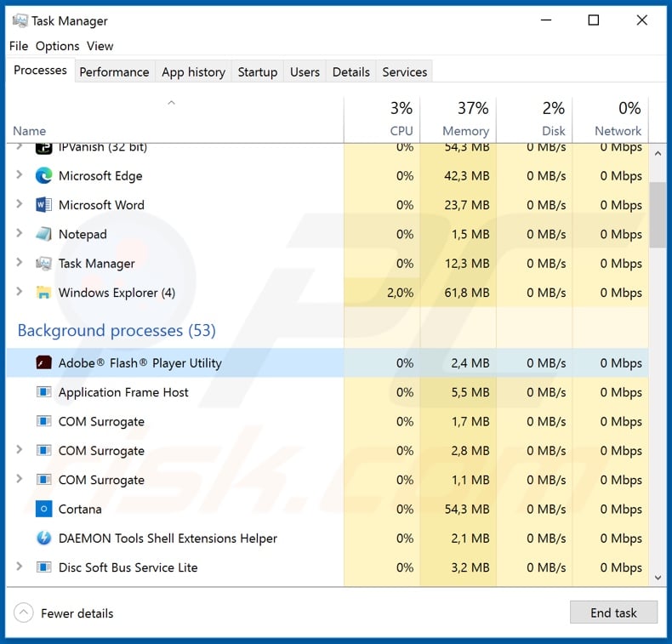Open the File menu
The height and width of the screenshot is (644, 672).
pos(19,46)
